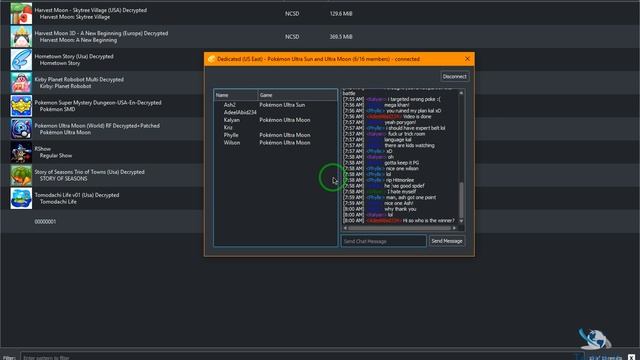Select the Story of Seasons Trio of Towns icon

tap(21, 175)
